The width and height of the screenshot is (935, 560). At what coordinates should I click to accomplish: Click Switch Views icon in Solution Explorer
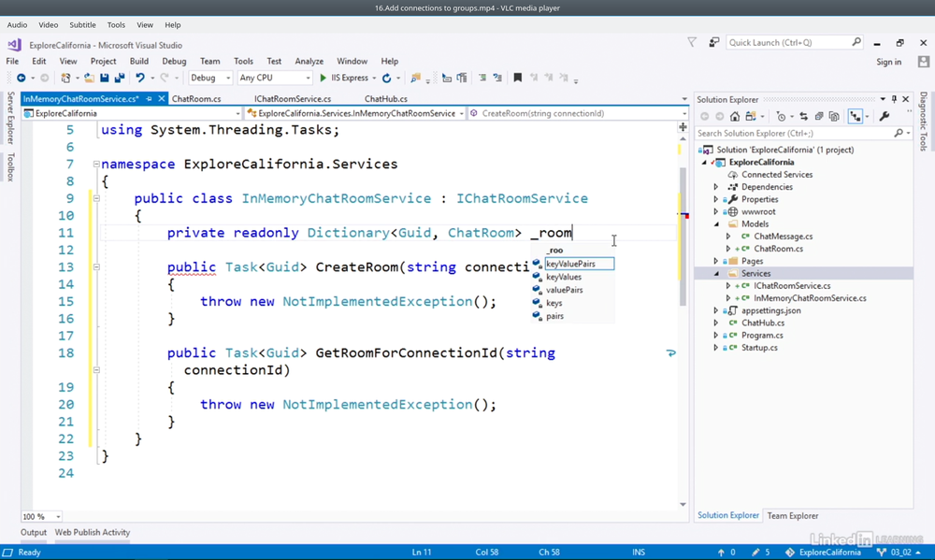pos(751,116)
